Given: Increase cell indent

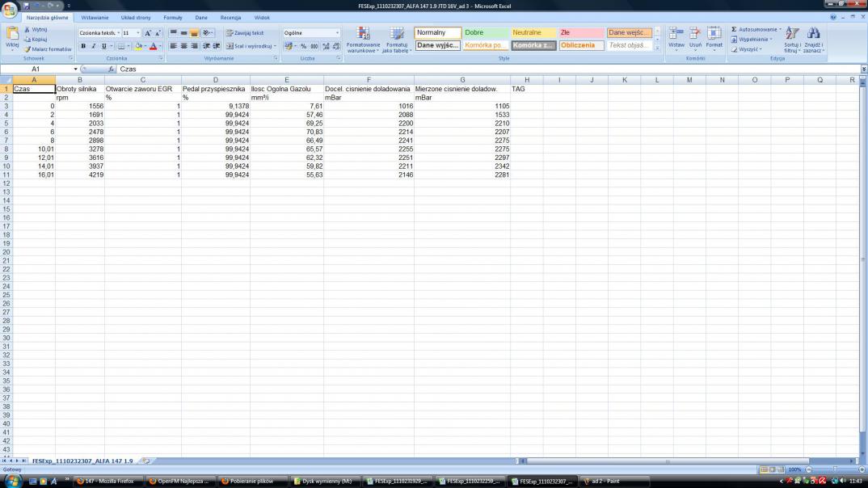Looking at the screenshot, I should pyautogui.click(x=217, y=47).
